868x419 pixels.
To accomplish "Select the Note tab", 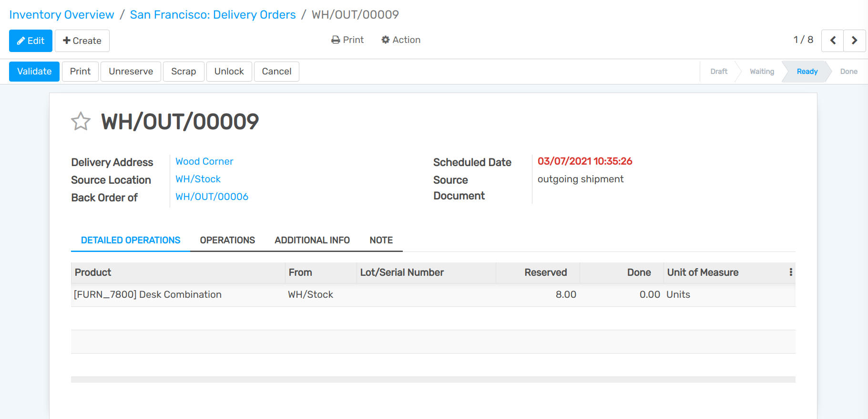I will pos(381,240).
